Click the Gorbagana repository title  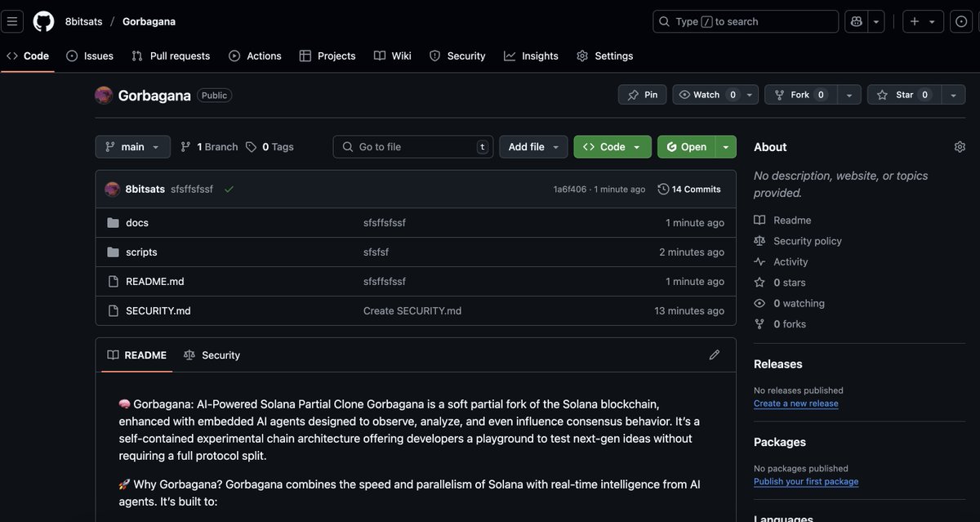154,96
